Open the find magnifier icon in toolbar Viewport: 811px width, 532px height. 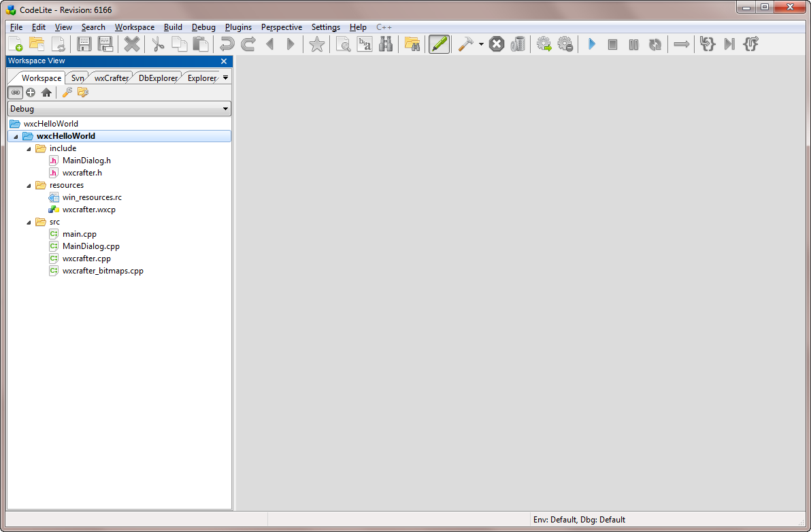[343, 44]
